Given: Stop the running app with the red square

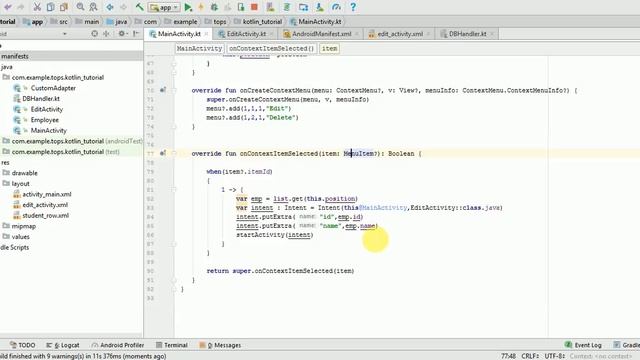Looking at the screenshot, I should point(254,7).
